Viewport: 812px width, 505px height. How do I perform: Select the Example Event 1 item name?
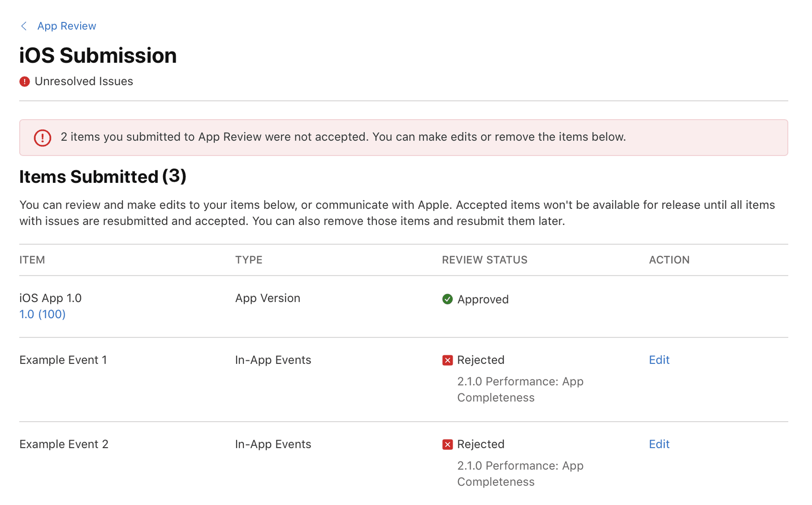click(63, 360)
